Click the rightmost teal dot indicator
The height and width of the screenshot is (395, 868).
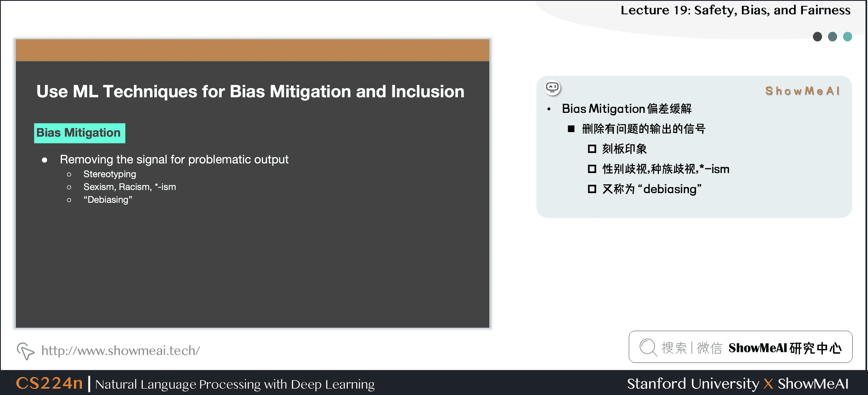[848, 37]
